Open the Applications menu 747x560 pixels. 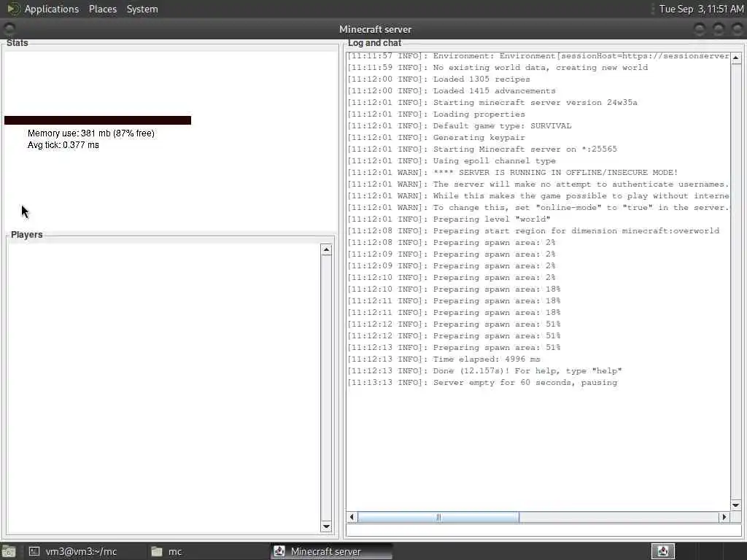(x=52, y=9)
